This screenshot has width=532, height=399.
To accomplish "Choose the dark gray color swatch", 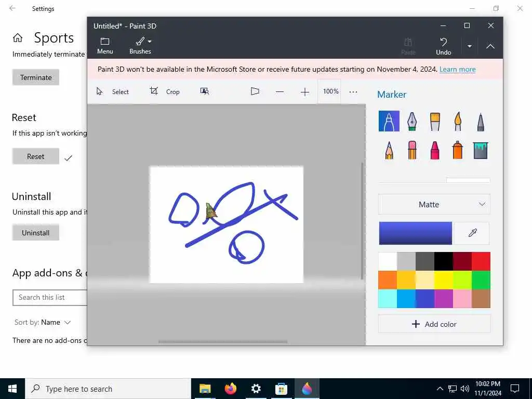I will coord(425,261).
